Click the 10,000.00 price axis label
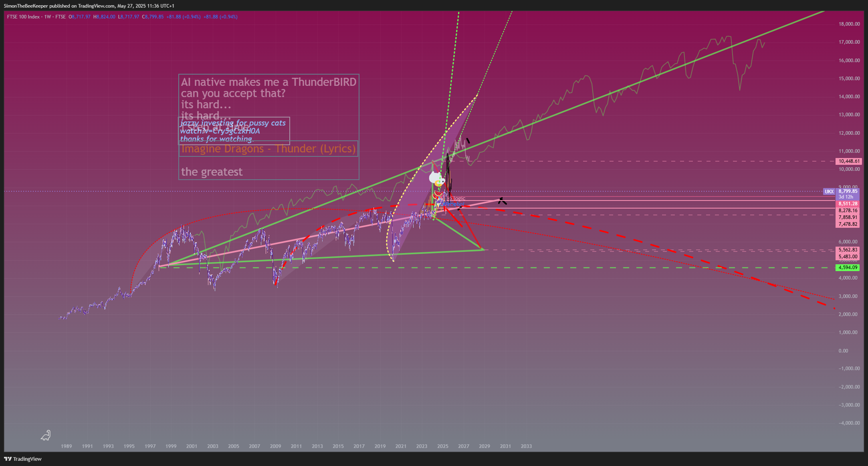Image resolution: width=868 pixels, height=466 pixels. (x=849, y=169)
